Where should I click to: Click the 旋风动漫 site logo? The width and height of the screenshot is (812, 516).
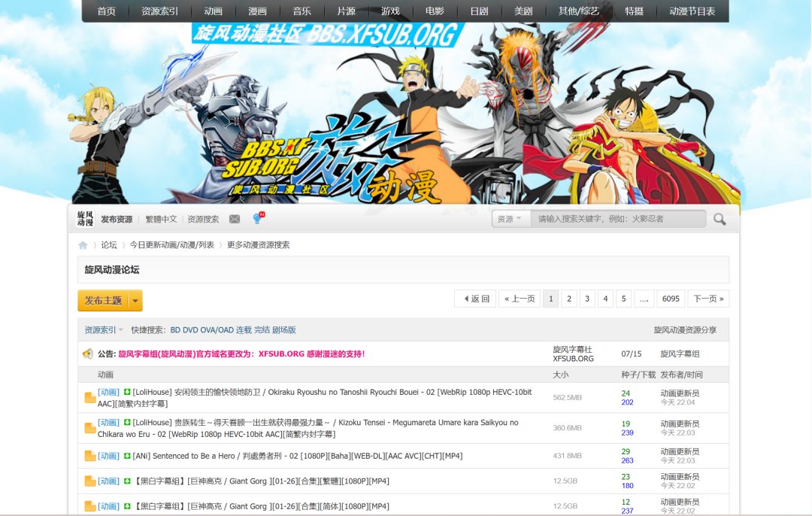click(85, 219)
